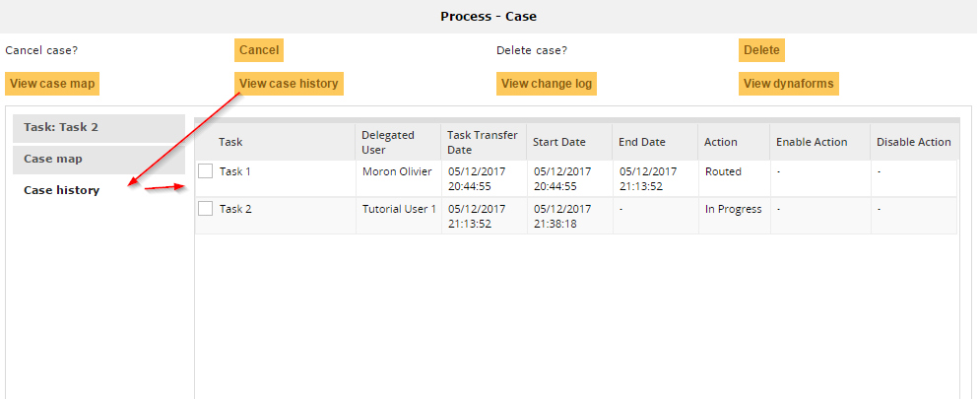Switch to Case map sidebar tab
Image resolution: width=980 pixels, height=399 pixels.
[x=98, y=159]
